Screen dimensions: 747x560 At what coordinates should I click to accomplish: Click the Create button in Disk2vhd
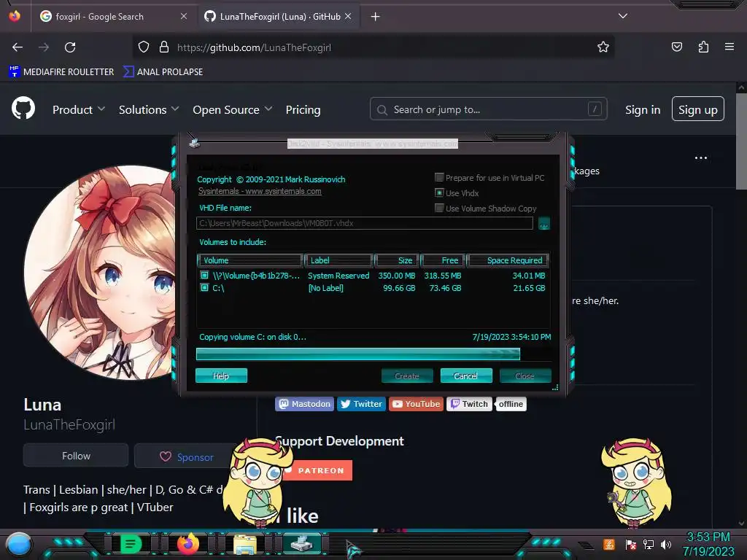(407, 376)
